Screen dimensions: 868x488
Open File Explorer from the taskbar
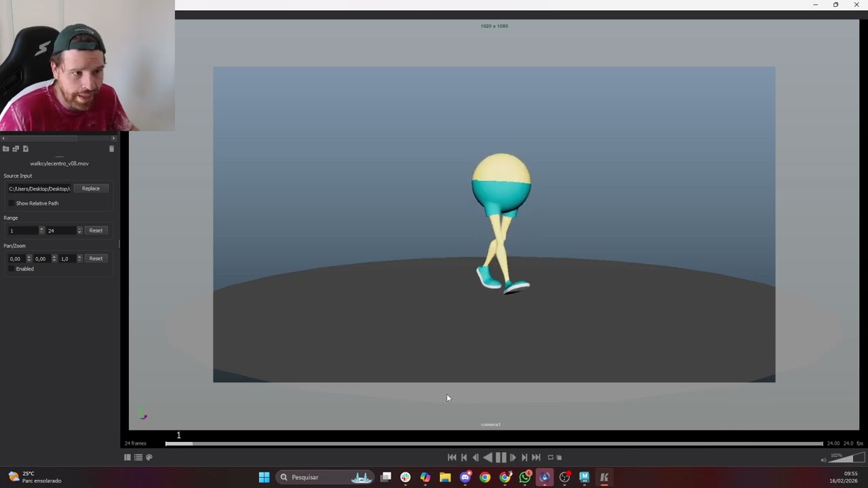point(445,477)
